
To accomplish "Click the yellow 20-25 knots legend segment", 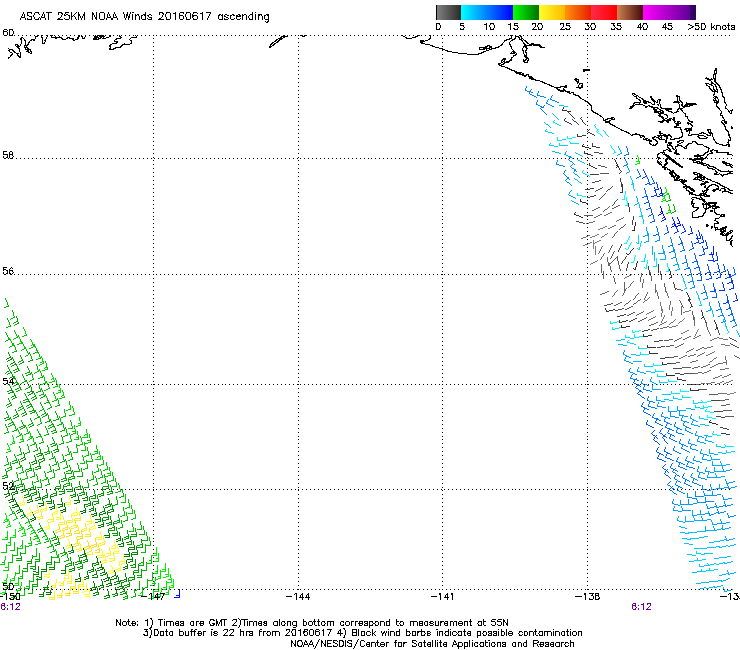I will click(x=552, y=12).
